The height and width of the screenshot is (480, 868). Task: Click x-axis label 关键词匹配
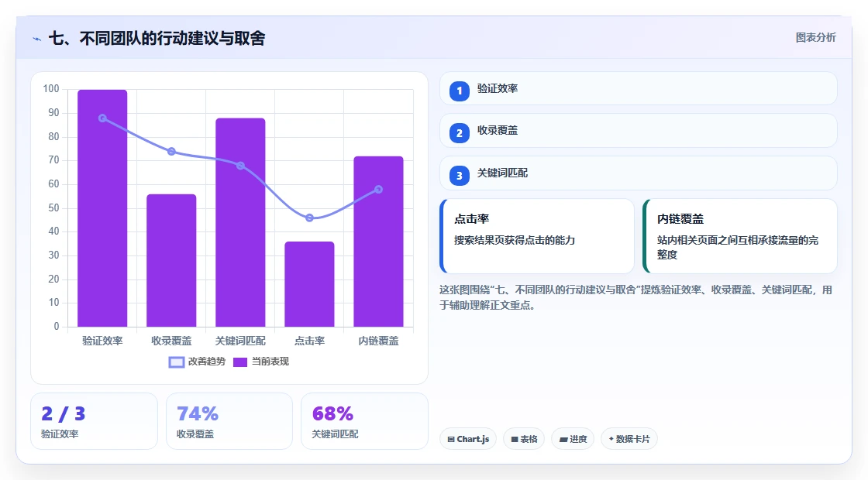tap(240, 341)
